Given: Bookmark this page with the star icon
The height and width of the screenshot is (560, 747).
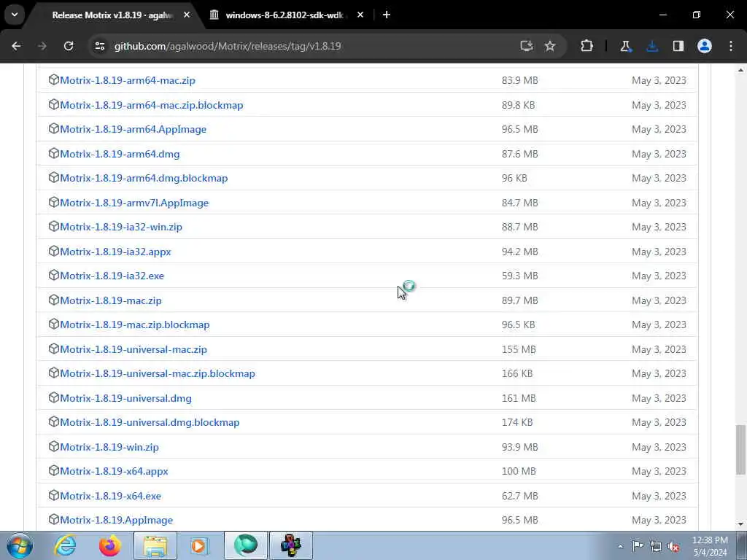Looking at the screenshot, I should tap(550, 46).
